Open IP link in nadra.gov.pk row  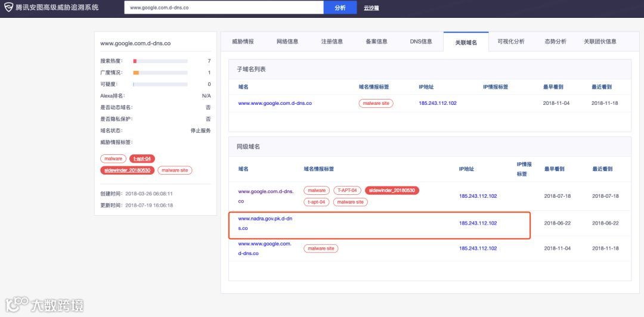pyautogui.click(x=478, y=223)
